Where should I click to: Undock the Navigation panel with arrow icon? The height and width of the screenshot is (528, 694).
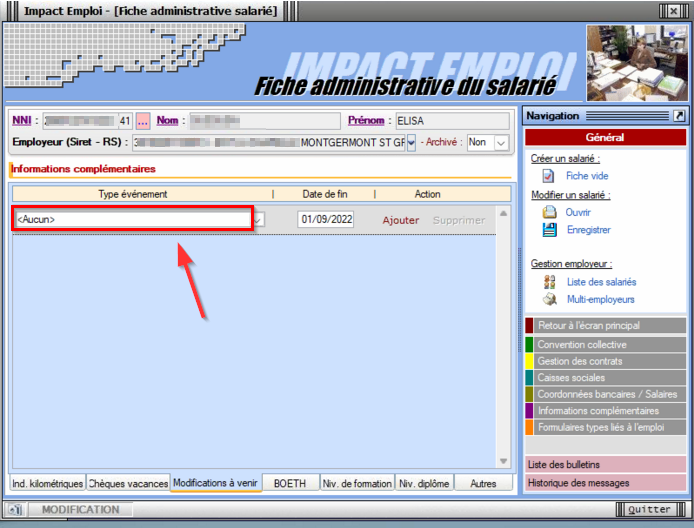point(679,116)
